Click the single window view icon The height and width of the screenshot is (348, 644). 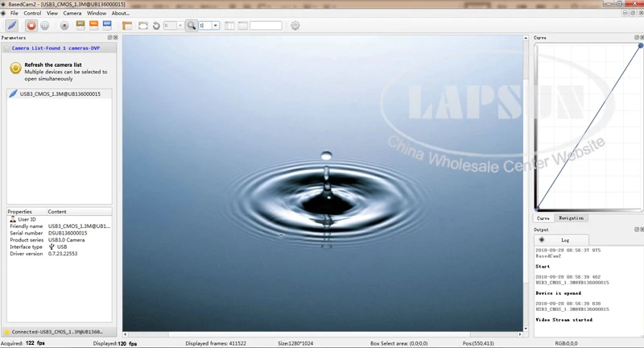coord(243,26)
